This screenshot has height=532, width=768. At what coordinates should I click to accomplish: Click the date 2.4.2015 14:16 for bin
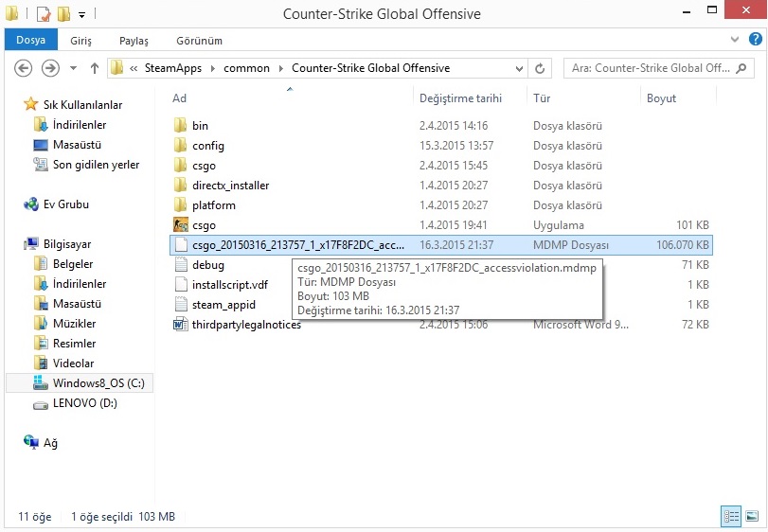[454, 126]
